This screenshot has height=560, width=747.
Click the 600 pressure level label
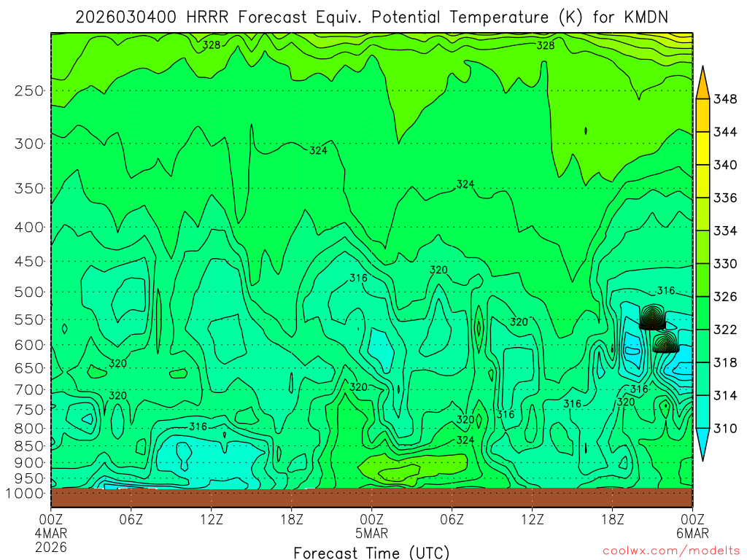(29, 345)
